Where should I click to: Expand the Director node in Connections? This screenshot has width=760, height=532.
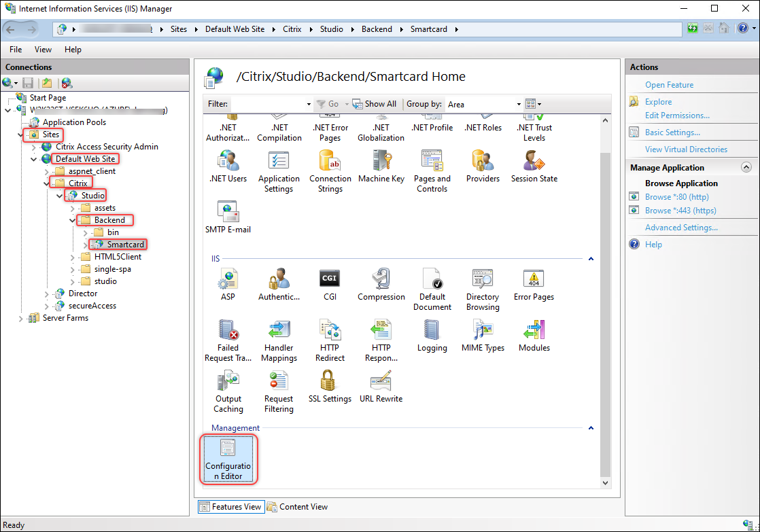click(46, 293)
